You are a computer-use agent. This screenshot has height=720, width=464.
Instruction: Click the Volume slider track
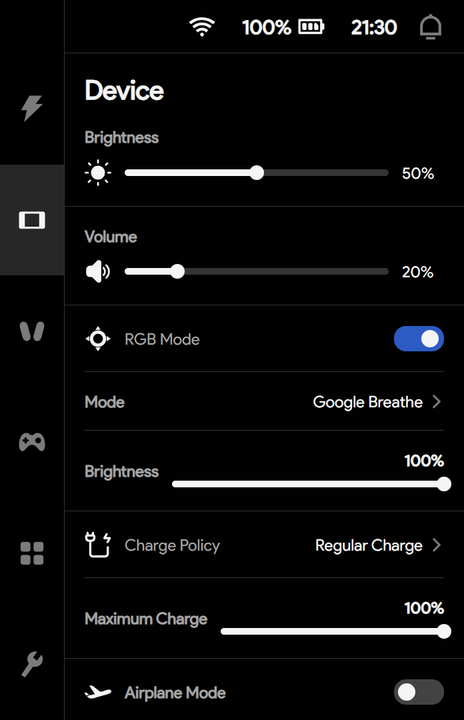(257, 272)
